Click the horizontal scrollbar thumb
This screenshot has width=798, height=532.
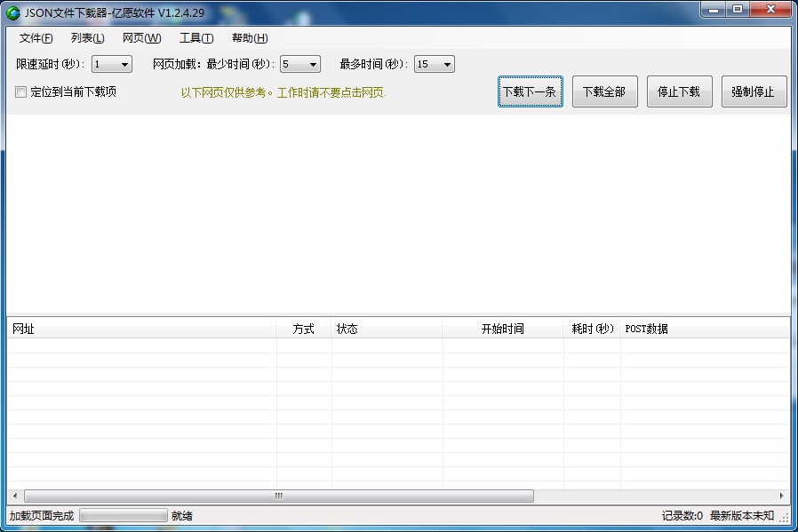point(279,496)
